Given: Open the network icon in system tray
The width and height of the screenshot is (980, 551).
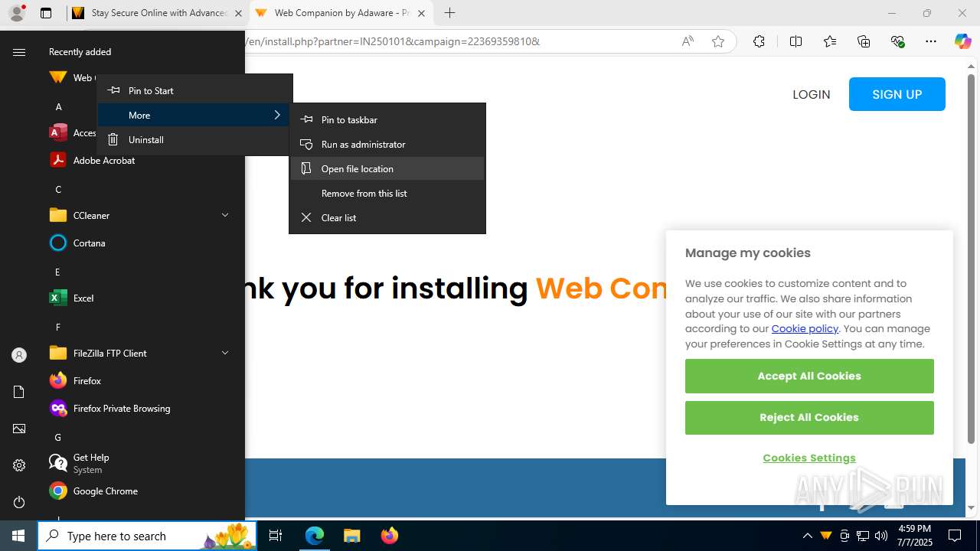Looking at the screenshot, I should (x=863, y=536).
